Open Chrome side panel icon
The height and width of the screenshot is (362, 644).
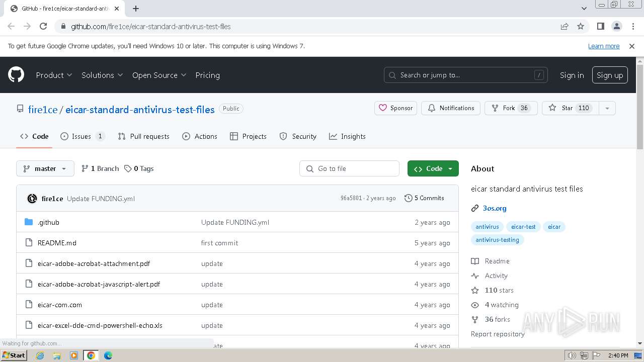[601, 26]
